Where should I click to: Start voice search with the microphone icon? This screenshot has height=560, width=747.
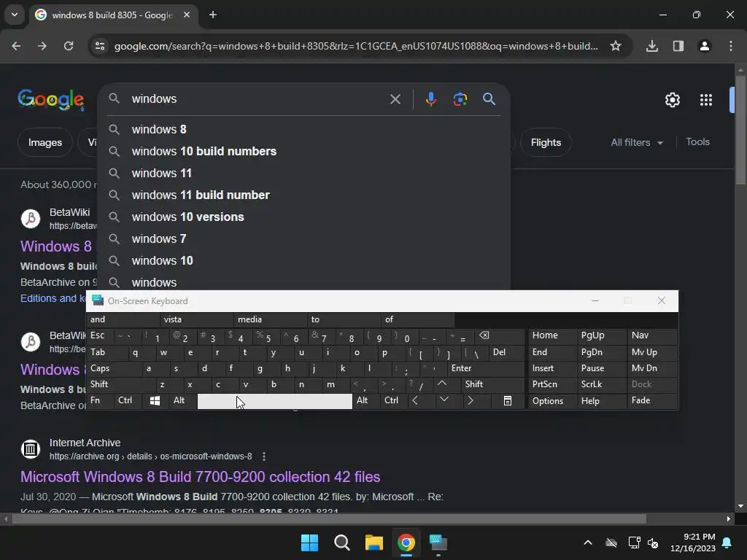[430, 99]
